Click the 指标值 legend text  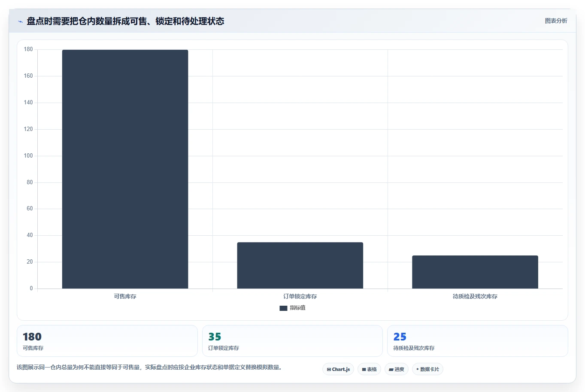pos(297,308)
